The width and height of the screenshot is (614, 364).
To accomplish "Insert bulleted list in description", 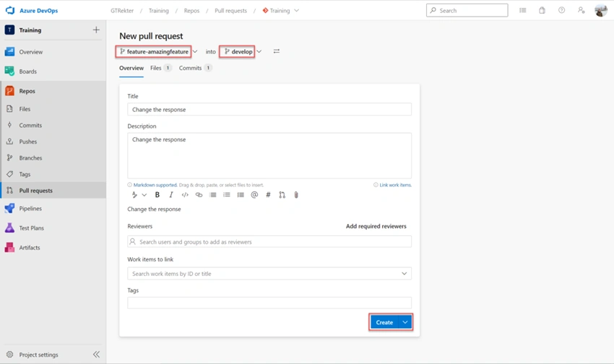I will pos(213,195).
